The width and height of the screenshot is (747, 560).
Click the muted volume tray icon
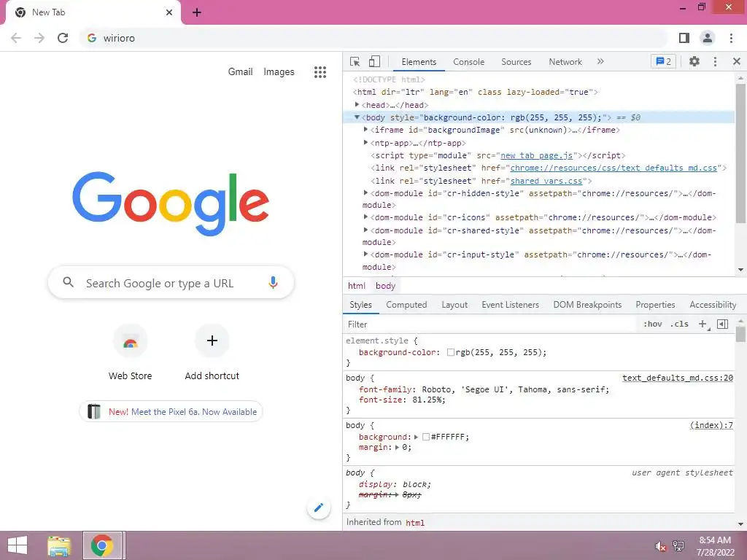pyautogui.click(x=660, y=546)
